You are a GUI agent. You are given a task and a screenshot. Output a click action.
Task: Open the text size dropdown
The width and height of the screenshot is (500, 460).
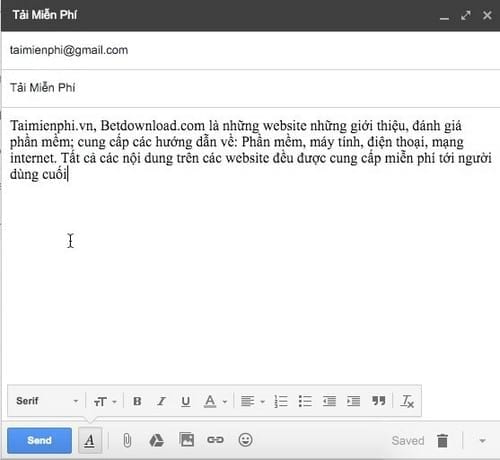coord(105,401)
